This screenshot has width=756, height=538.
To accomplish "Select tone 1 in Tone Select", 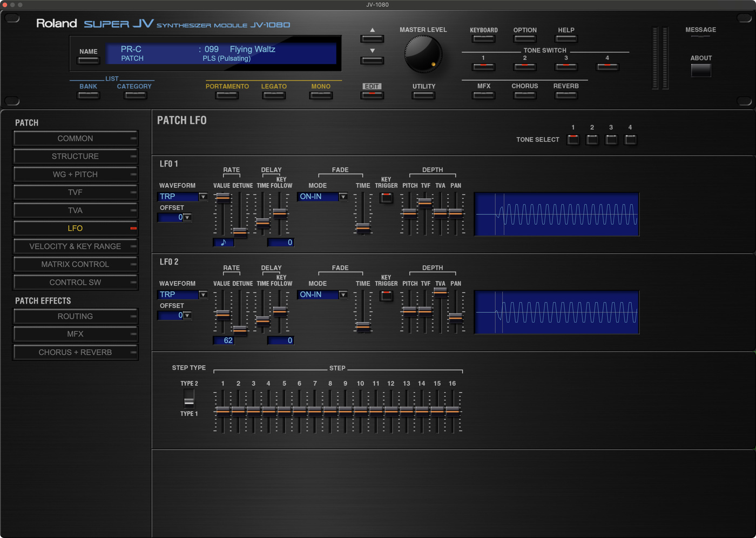I will (x=573, y=140).
